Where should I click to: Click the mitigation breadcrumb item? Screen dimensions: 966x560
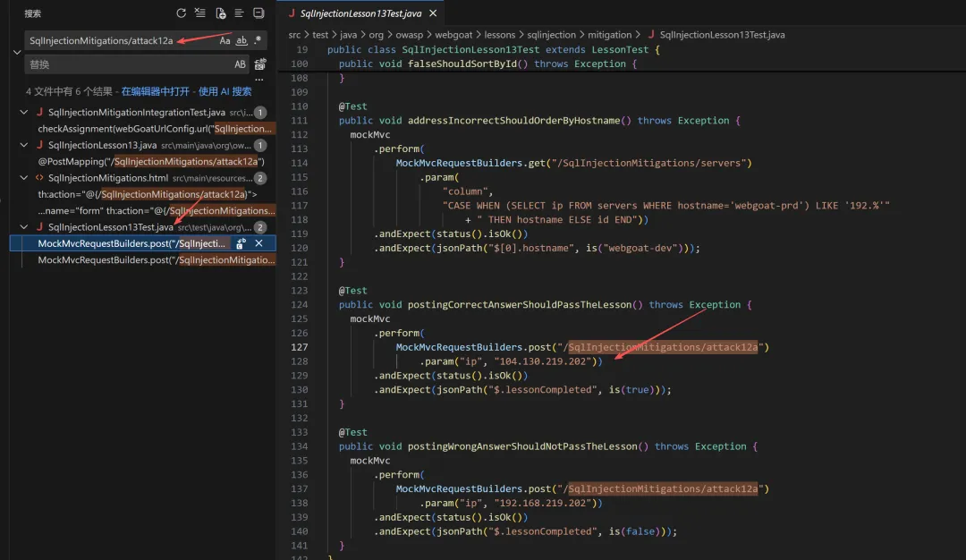pos(609,35)
